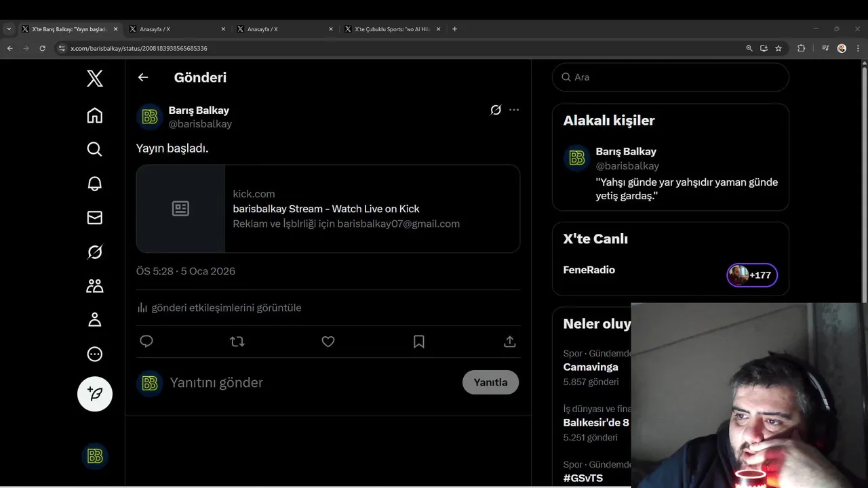Open Grok icon in left sidebar
The width and height of the screenshot is (868, 488).
95,252
